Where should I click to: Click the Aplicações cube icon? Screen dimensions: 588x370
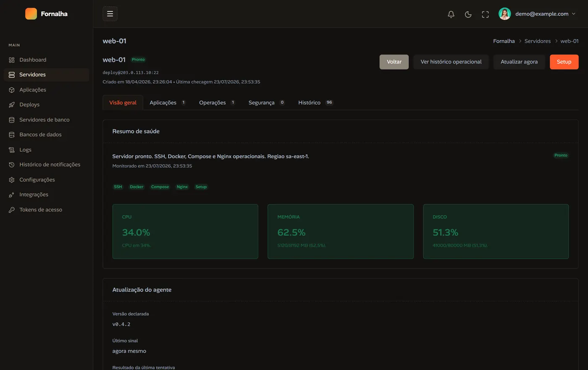click(x=12, y=90)
